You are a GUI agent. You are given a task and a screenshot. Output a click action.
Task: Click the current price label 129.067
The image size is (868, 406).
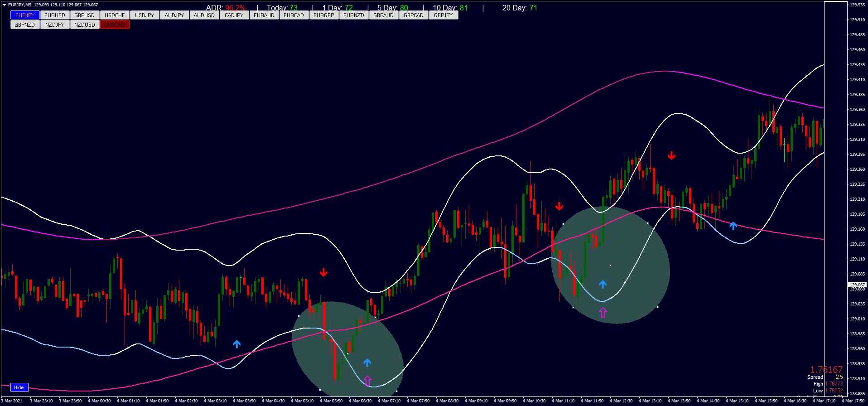pyautogui.click(x=857, y=285)
